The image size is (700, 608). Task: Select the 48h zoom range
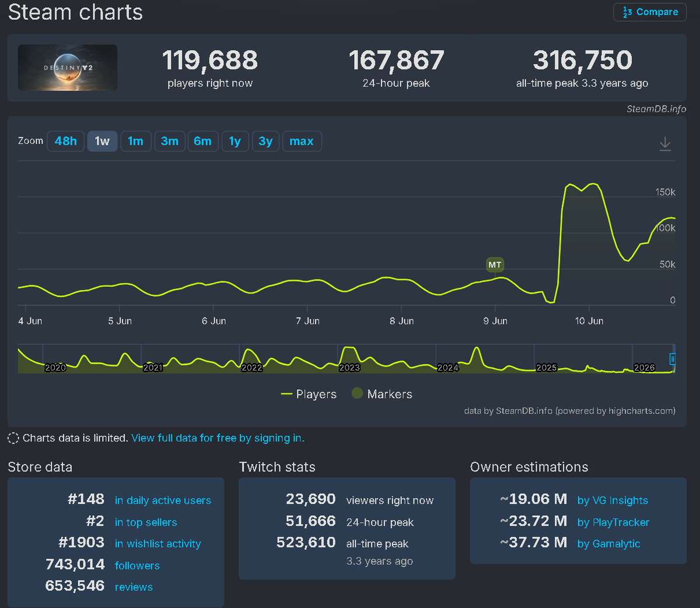(x=65, y=141)
